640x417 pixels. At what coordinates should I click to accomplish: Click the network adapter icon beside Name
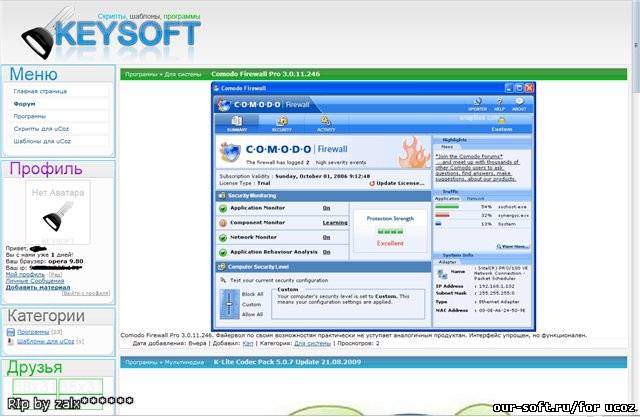pos(442,274)
